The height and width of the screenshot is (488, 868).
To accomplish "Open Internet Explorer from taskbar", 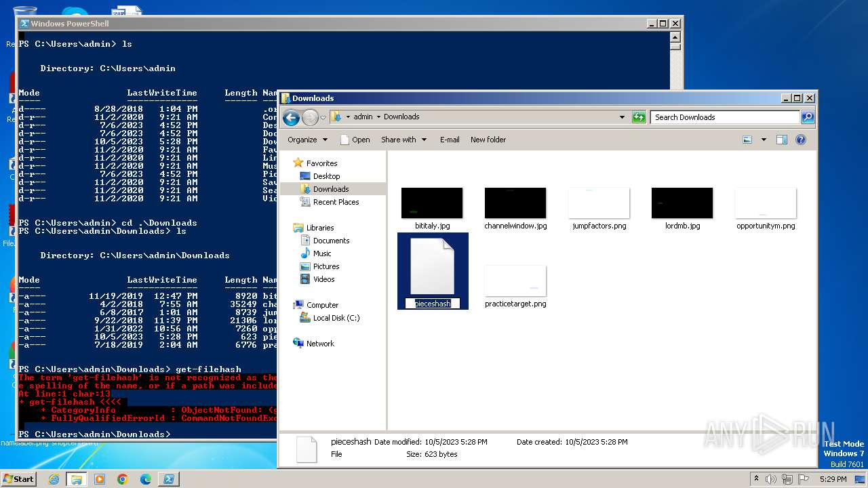I will 54,479.
